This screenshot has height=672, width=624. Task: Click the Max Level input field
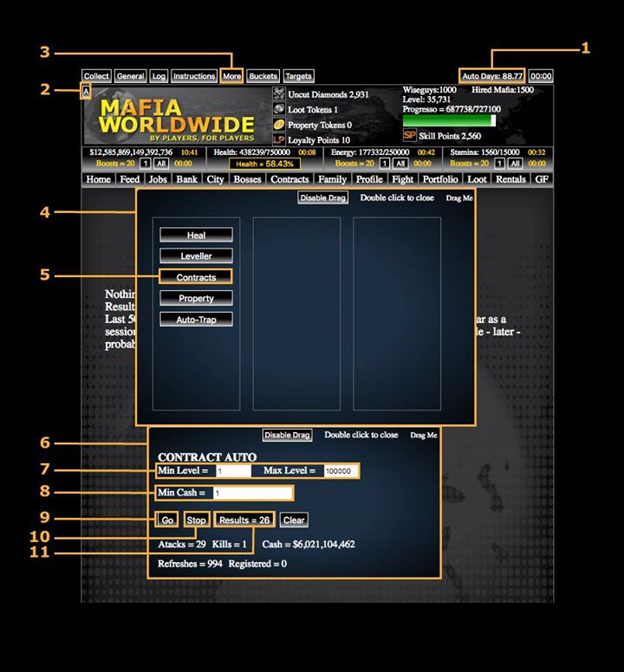pyautogui.click(x=341, y=471)
